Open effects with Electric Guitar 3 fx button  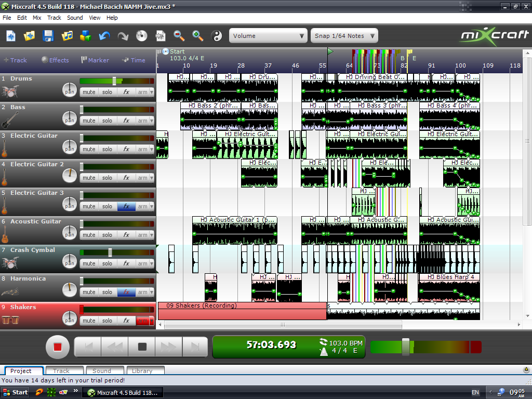pyautogui.click(x=126, y=206)
